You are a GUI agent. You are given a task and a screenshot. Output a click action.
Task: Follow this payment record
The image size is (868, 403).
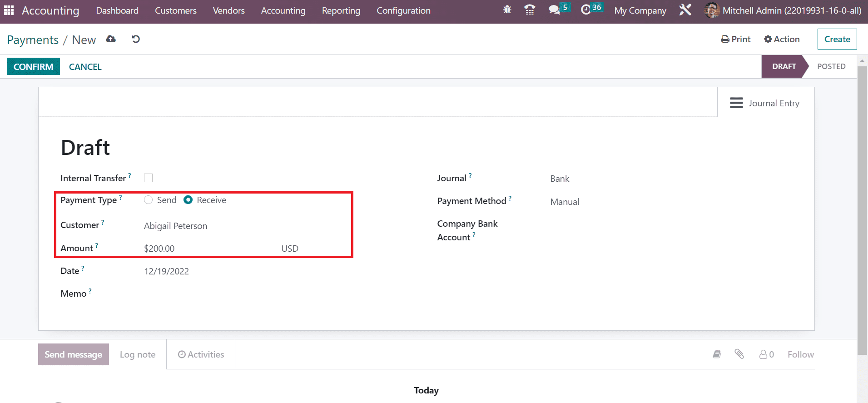coord(800,354)
